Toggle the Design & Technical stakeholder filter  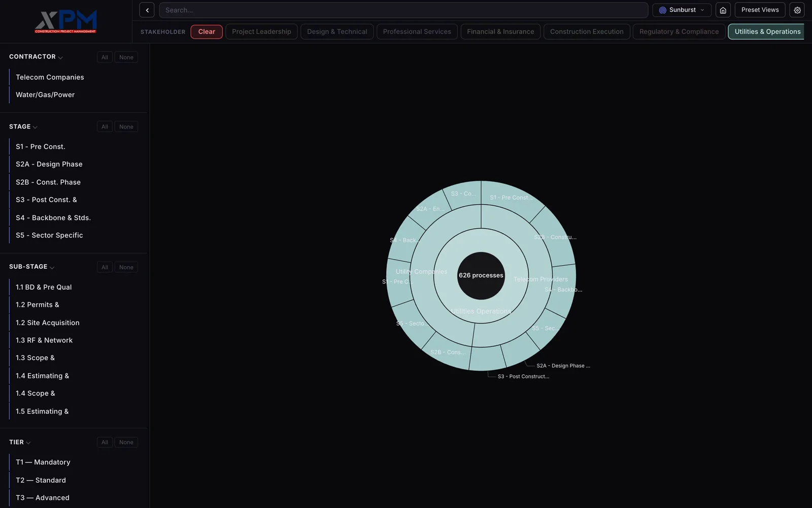[x=337, y=31]
